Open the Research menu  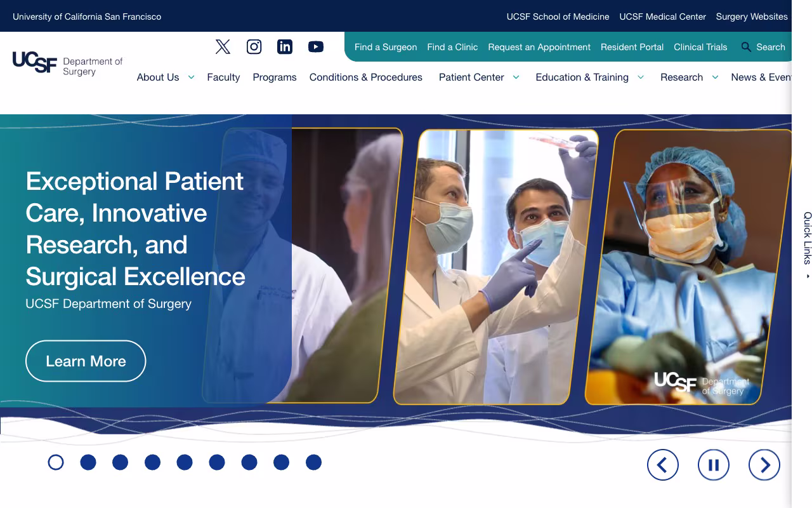(x=681, y=77)
